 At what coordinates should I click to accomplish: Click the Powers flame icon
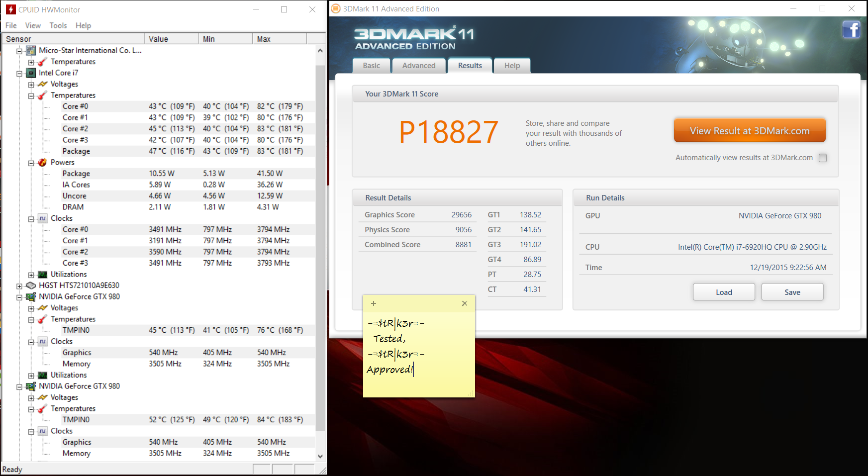(x=43, y=162)
